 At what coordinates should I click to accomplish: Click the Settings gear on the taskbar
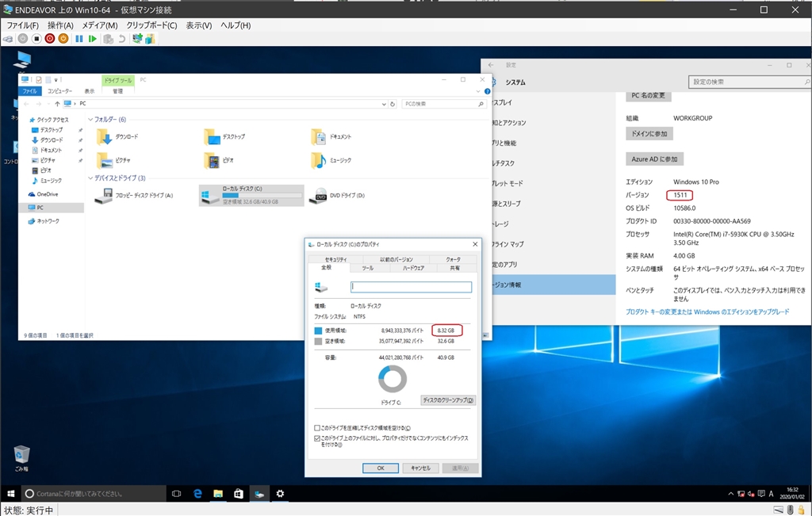click(280, 494)
